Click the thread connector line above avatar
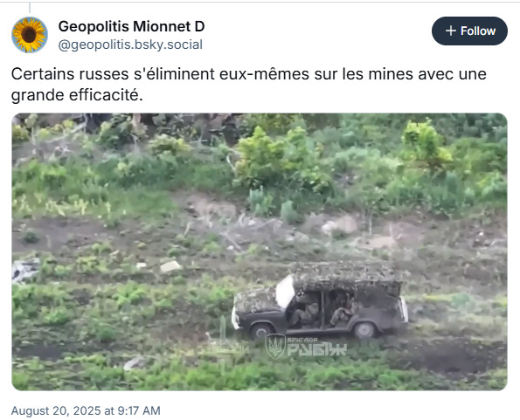 click(30, 7)
